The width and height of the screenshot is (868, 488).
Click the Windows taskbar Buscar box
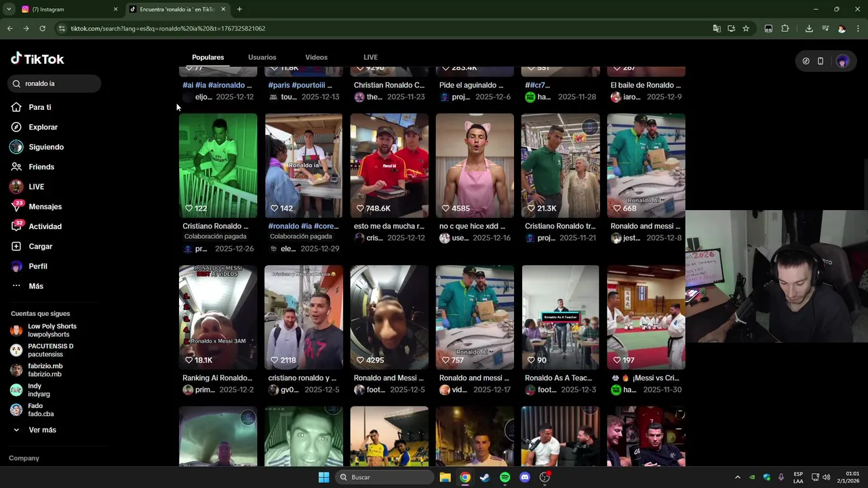click(x=385, y=477)
